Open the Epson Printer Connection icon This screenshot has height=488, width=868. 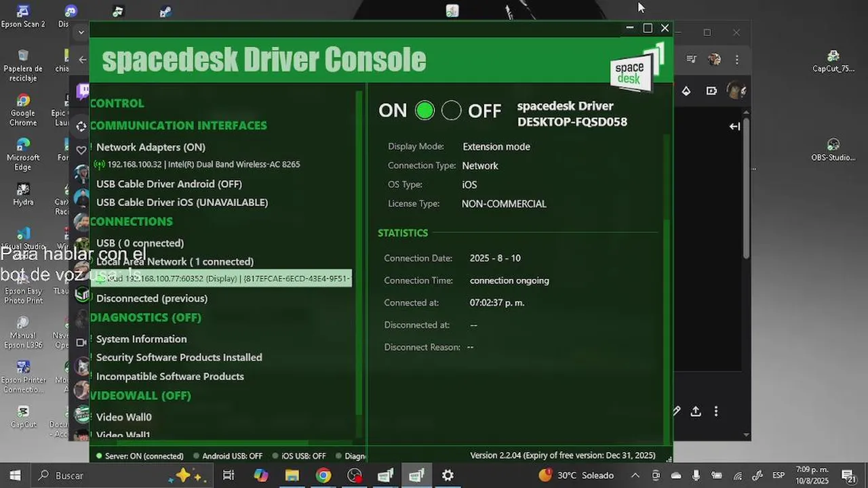pyautogui.click(x=23, y=376)
